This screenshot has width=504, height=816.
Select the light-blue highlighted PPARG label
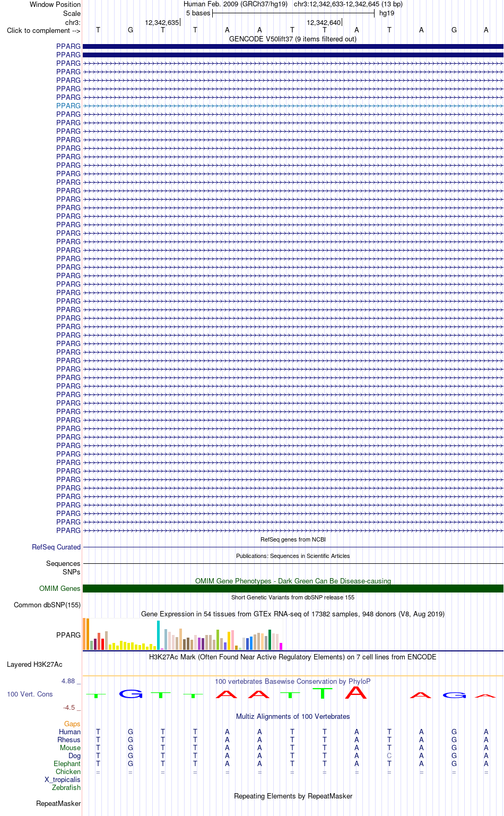[68, 106]
